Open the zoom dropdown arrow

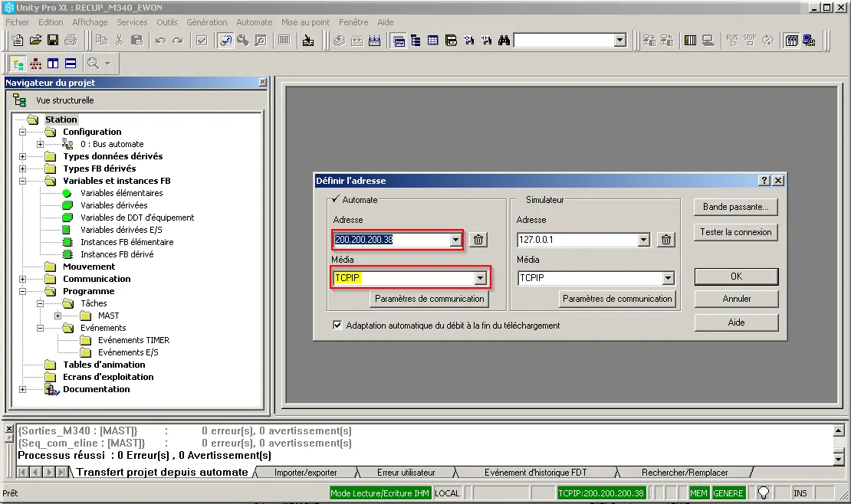click(x=107, y=64)
